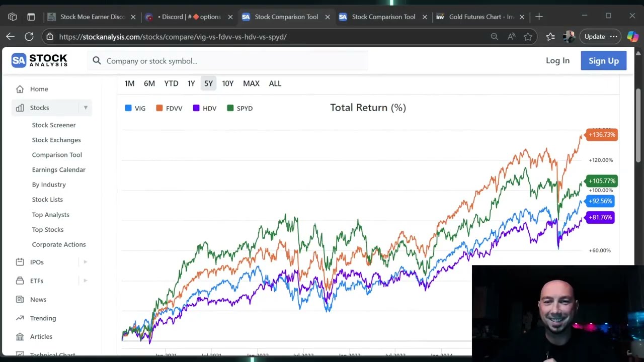Click the News sidebar icon
Screen dimensions: 644x362
[x=20, y=299]
